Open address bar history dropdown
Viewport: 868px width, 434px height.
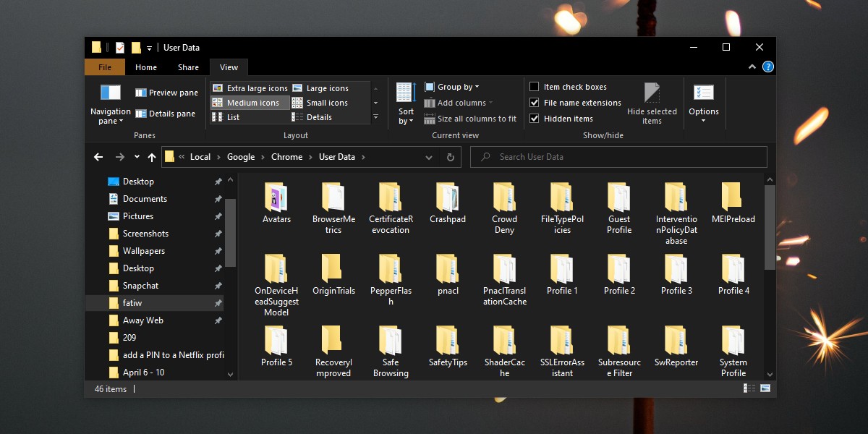(430, 157)
